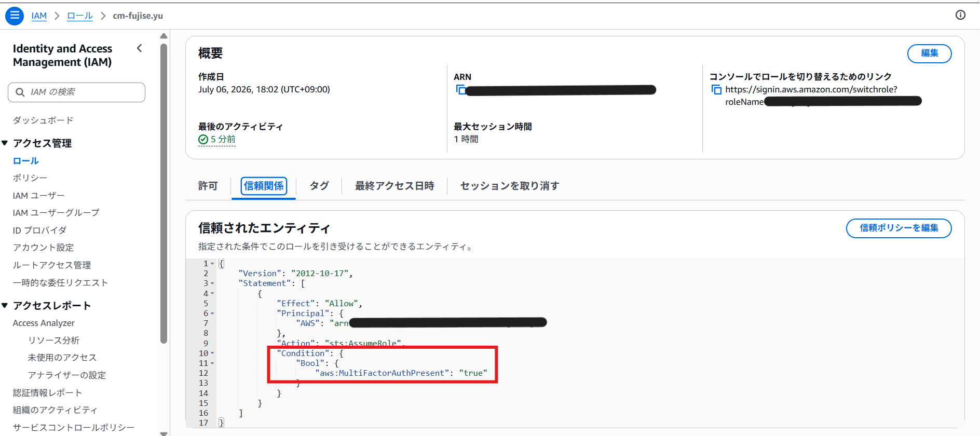Open ダッシュボード in the sidebar
The image size is (980, 436).
(x=43, y=120)
